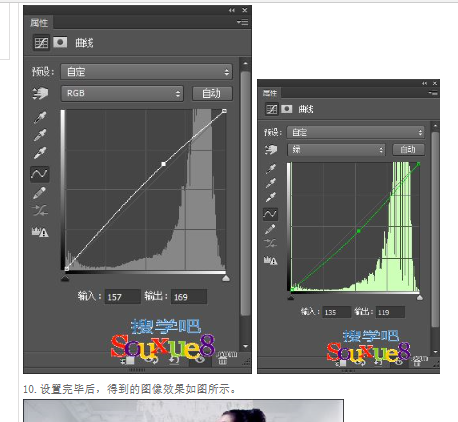Select the middle control point on green curve
This screenshot has width=458, height=422.
pyautogui.click(x=359, y=231)
